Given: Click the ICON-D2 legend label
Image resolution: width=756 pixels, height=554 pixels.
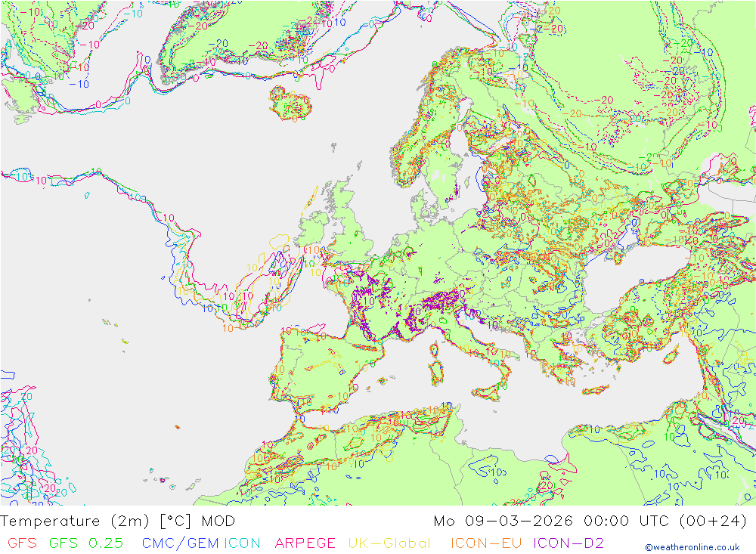Looking at the screenshot, I should [569, 543].
